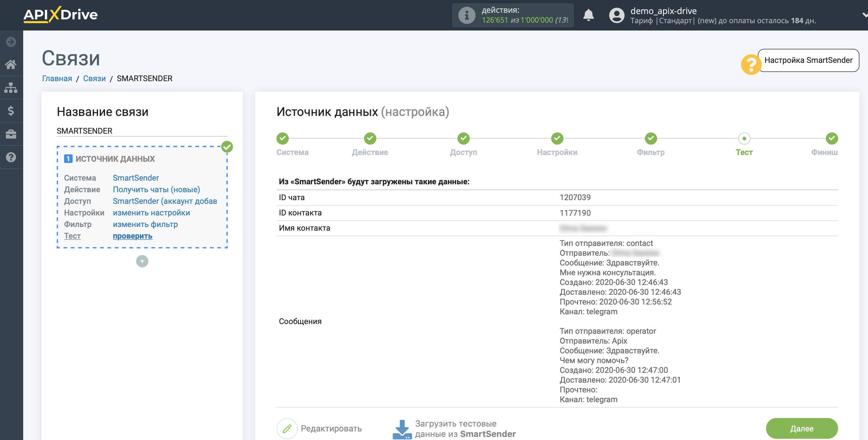Click the demo_apix-drive username

pos(663,11)
